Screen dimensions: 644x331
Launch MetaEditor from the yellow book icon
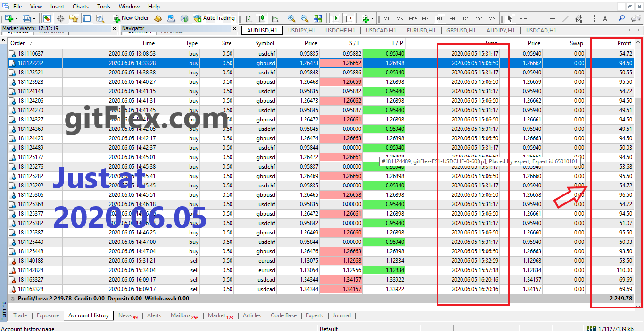[x=158, y=18]
